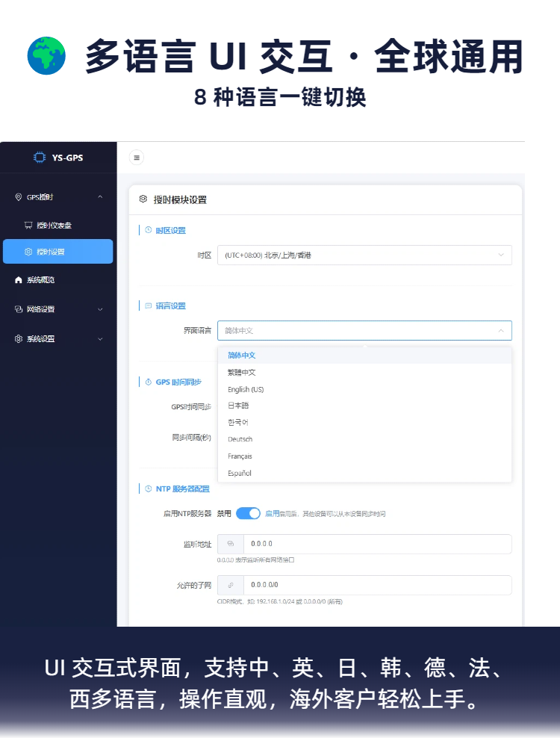Click the 监听地址 input with 0.0.0.0

pyautogui.click(x=377, y=544)
